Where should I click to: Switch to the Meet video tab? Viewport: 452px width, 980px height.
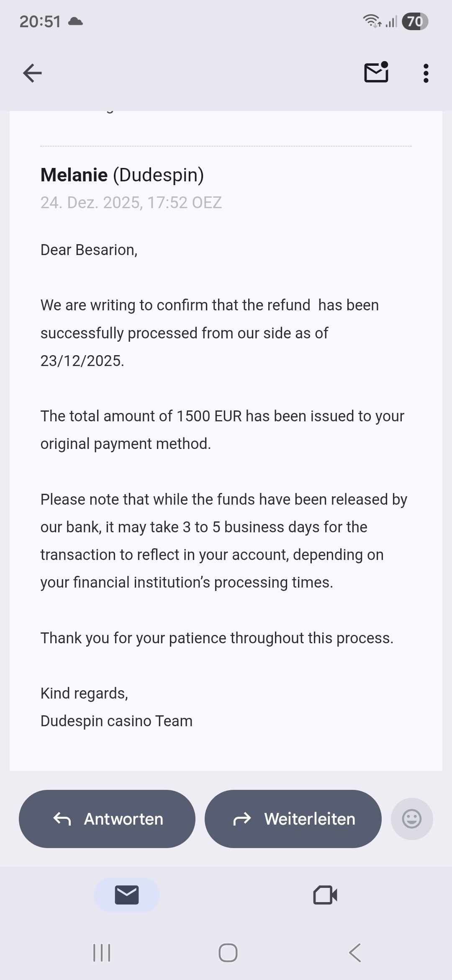(x=325, y=895)
